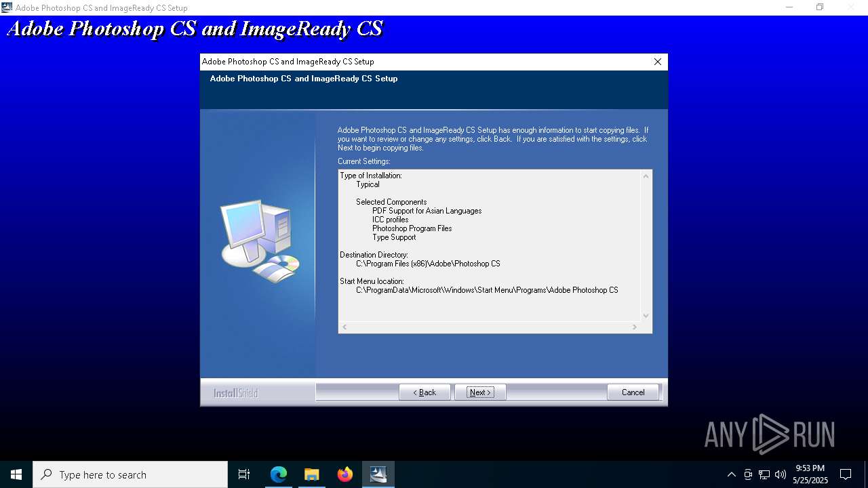Click the settings list scroll up arrow
The width and height of the screenshot is (868, 488).
(646, 176)
